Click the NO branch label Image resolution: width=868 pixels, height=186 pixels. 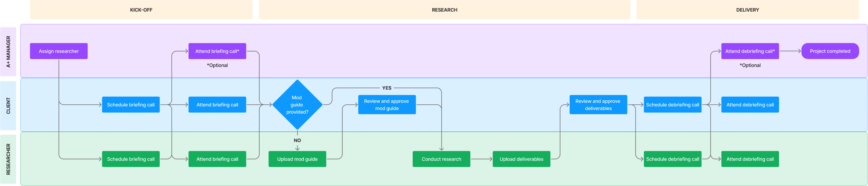[297, 140]
